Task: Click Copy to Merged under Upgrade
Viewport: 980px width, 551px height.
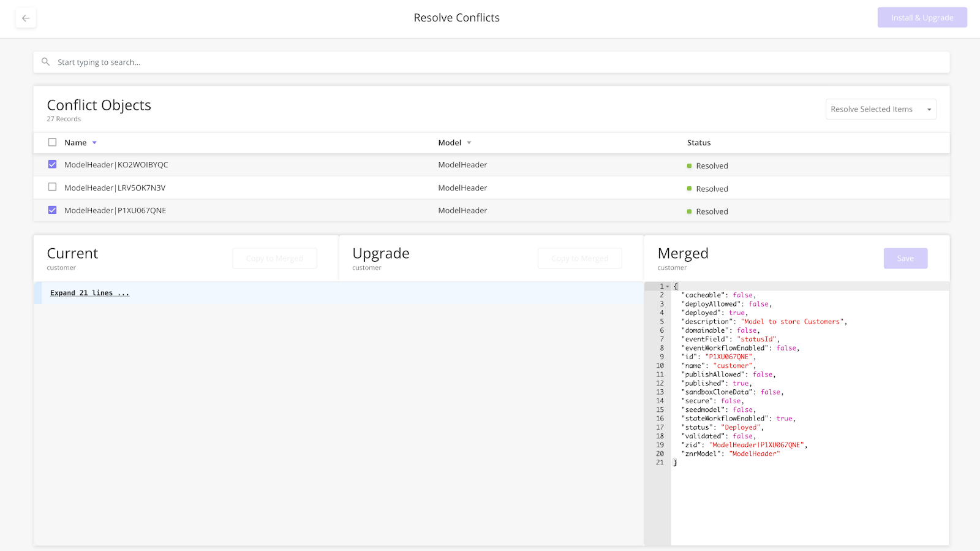Action: point(579,258)
